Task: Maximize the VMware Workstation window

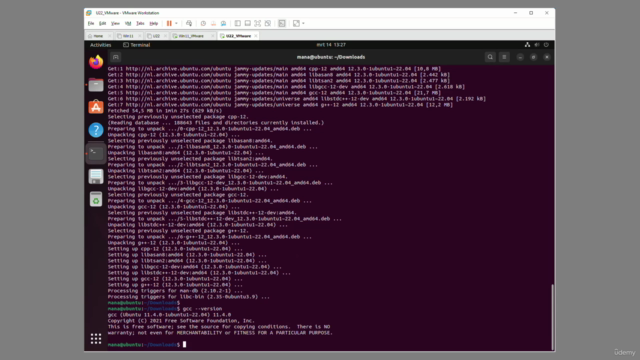Action: point(531,13)
